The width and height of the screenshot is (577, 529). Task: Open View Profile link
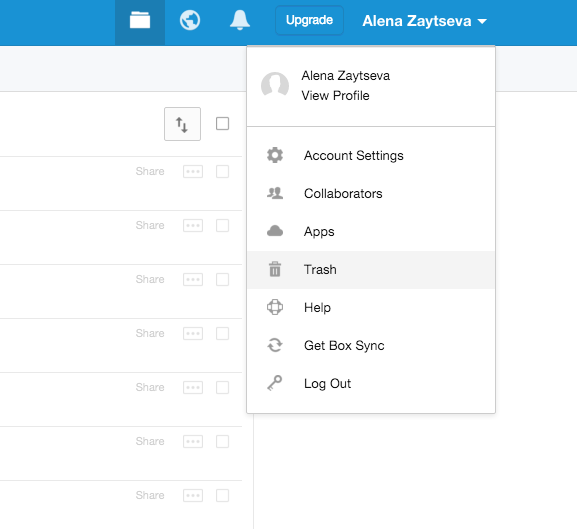click(x=335, y=96)
